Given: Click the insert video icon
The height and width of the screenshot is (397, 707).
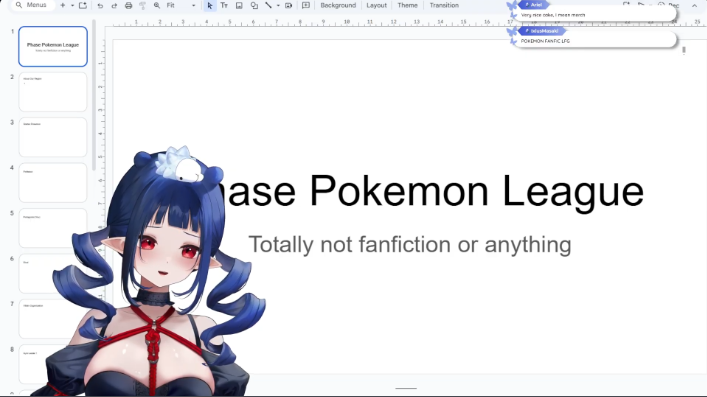Looking at the screenshot, I should point(289,5).
